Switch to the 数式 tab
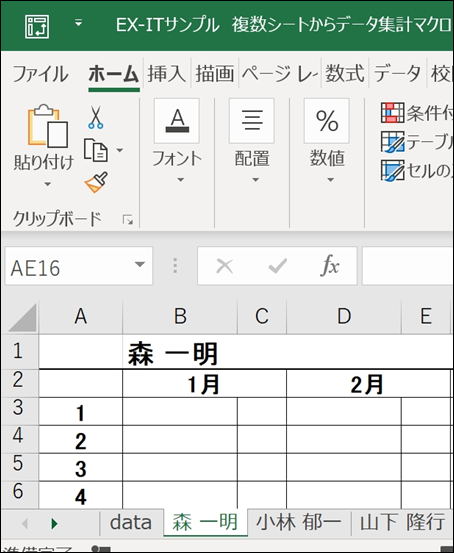454x553 pixels. coord(344,74)
